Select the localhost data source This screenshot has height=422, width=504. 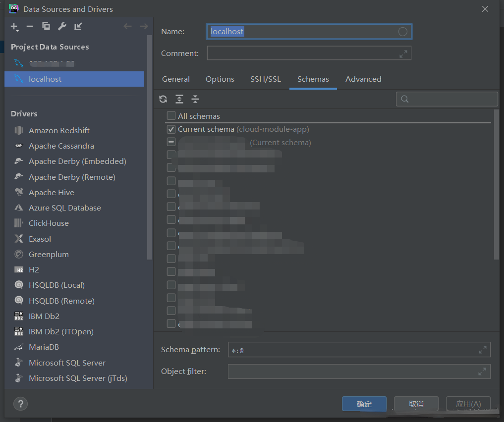tap(74, 79)
